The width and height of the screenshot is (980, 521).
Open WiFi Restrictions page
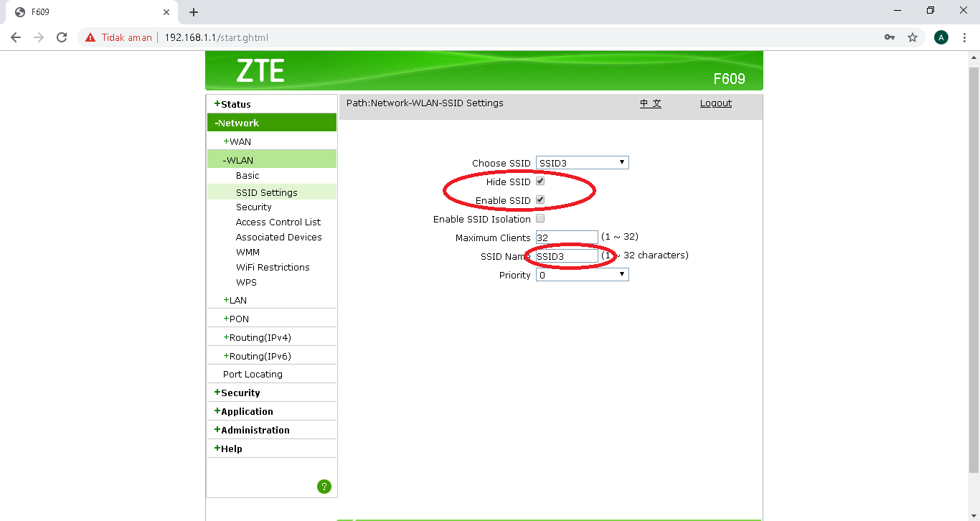pyautogui.click(x=273, y=267)
